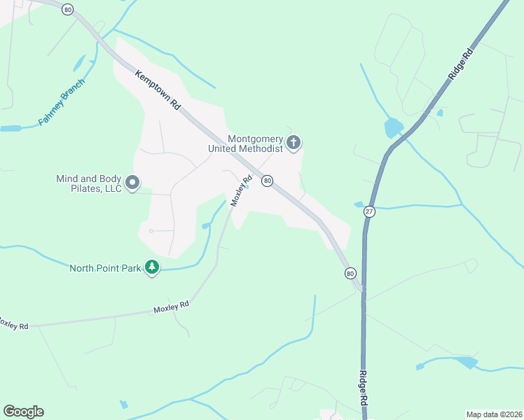Click the upper Ridge Rd label
Screen dimensions: 524x420
(460, 64)
